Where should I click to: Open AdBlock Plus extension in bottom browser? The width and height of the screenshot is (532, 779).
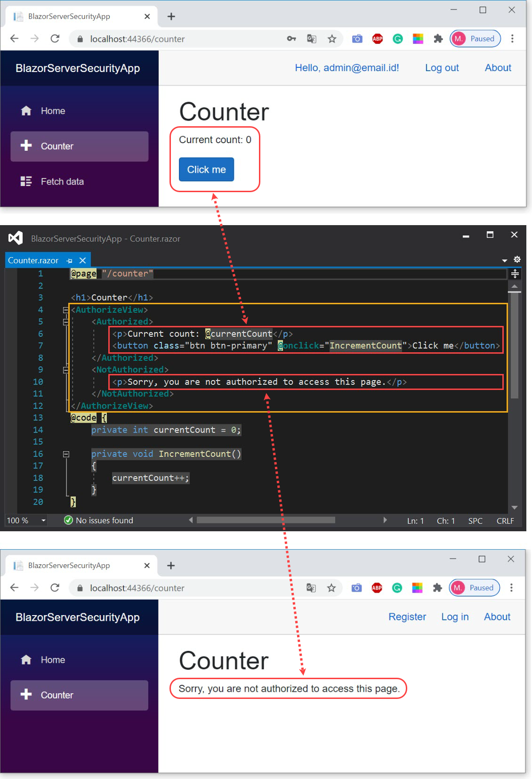click(x=377, y=588)
